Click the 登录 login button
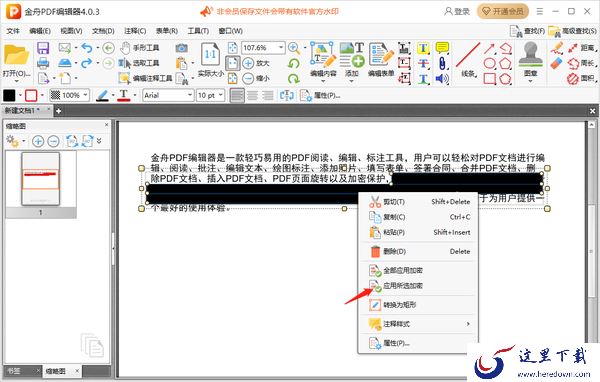Screen dimensions: 600x382 pos(457,11)
